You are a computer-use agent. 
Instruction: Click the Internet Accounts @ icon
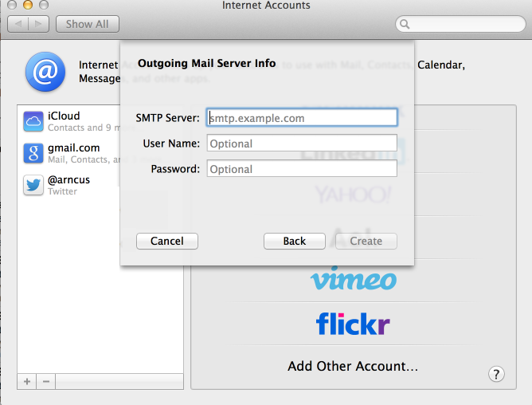click(x=45, y=72)
